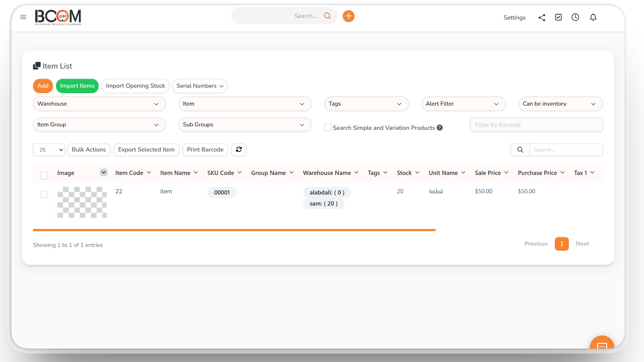644x362 pixels.
Task: Sort by Sale Price column
Action: [491, 173]
